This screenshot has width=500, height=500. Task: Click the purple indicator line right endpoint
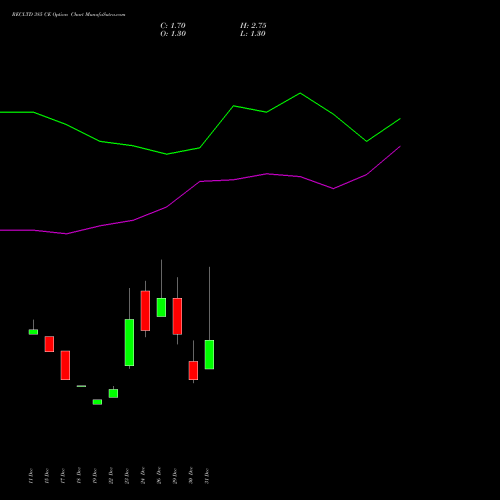pos(399,147)
